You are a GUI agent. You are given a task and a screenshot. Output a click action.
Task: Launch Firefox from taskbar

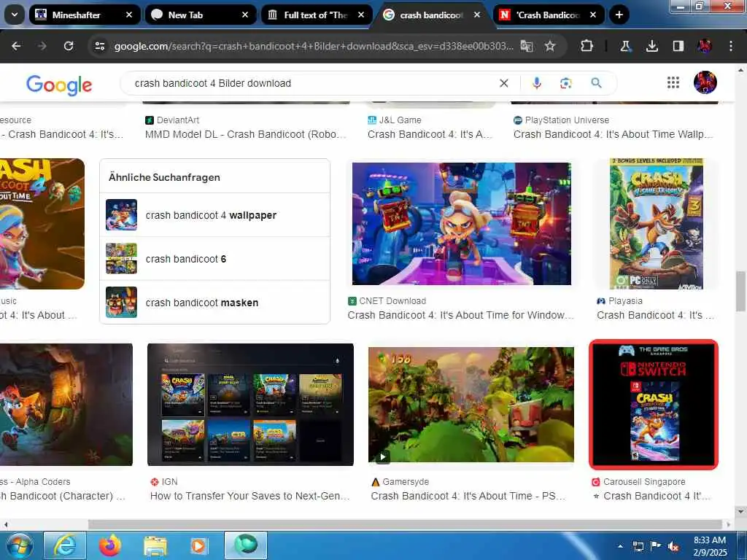coord(110,545)
